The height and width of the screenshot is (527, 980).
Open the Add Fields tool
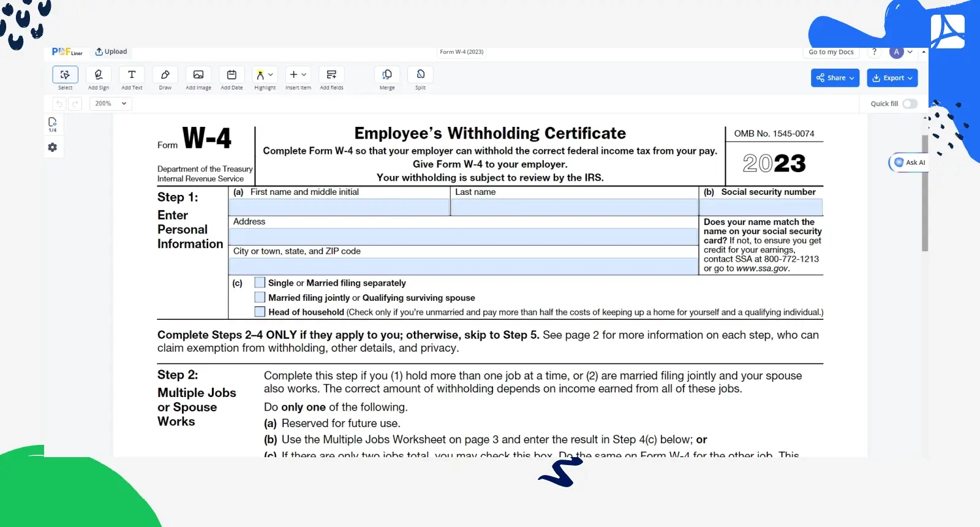point(331,75)
